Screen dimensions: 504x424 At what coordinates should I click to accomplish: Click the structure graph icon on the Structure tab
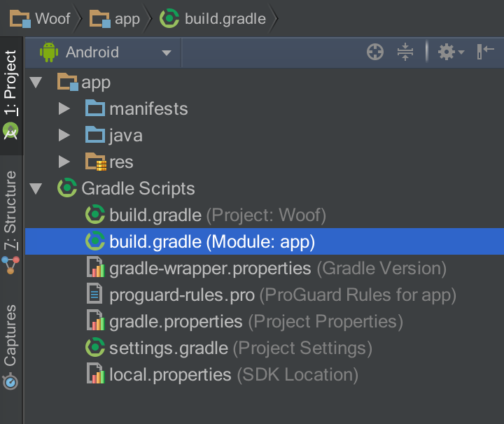[x=10, y=265]
